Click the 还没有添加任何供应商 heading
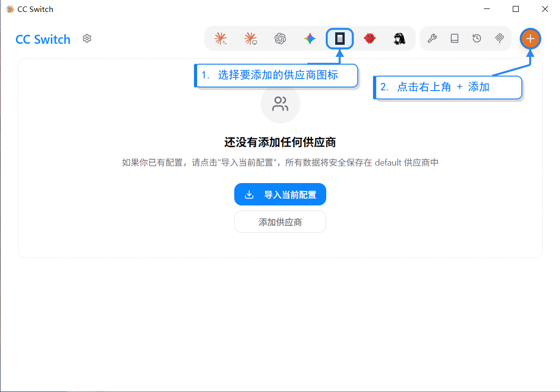 280,142
